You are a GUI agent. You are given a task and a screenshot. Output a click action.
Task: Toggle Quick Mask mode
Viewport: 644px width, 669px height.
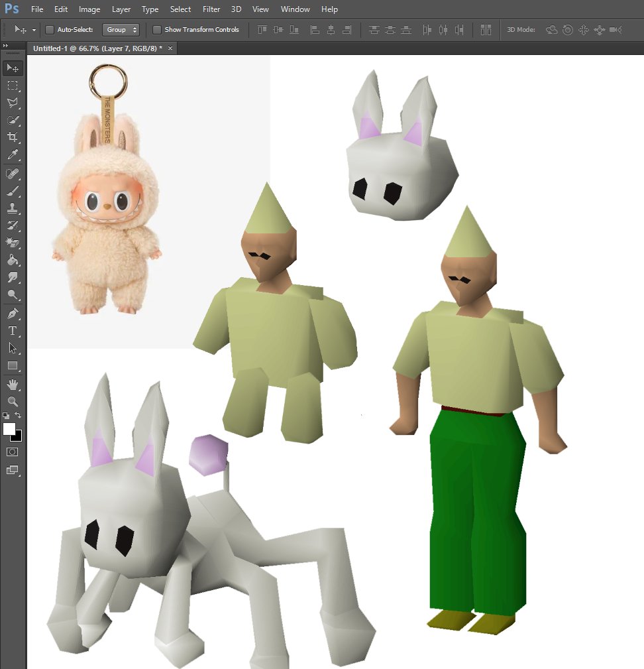point(11,452)
